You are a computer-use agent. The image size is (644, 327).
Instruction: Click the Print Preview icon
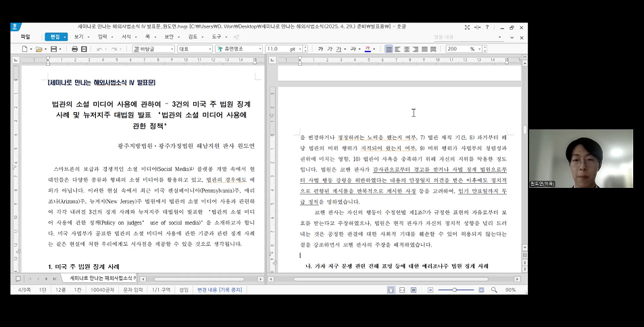click(84, 49)
